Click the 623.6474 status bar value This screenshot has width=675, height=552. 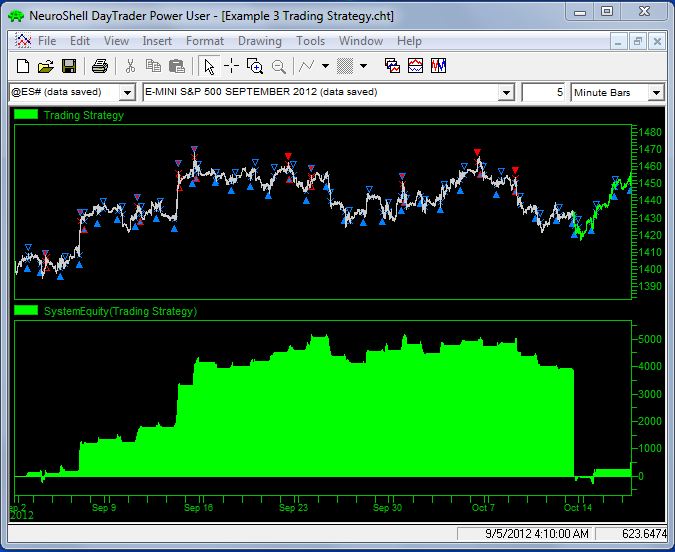click(644, 534)
